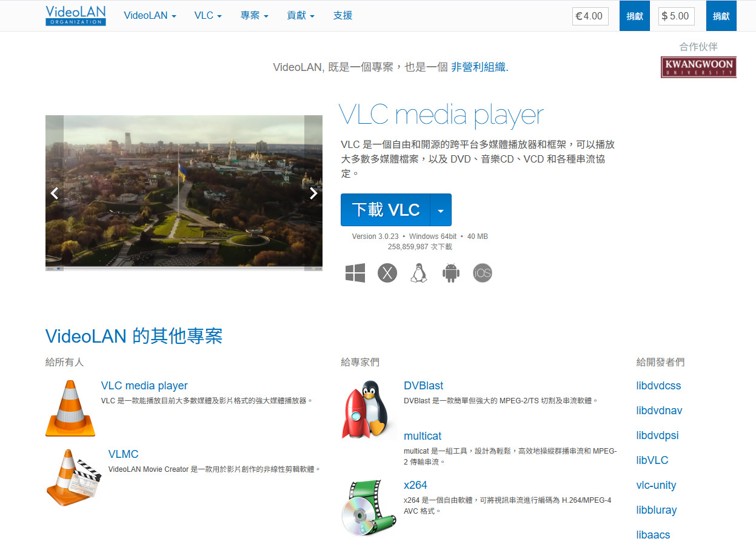Screen dimensions: 756x544
Task: Open the 支援 navigation item
Action: [343, 16]
